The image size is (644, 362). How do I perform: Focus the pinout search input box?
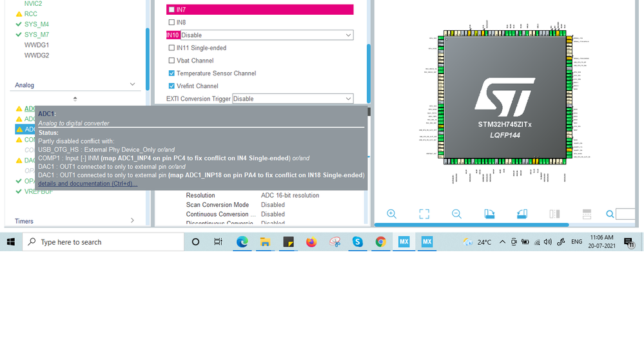(x=625, y=214)
